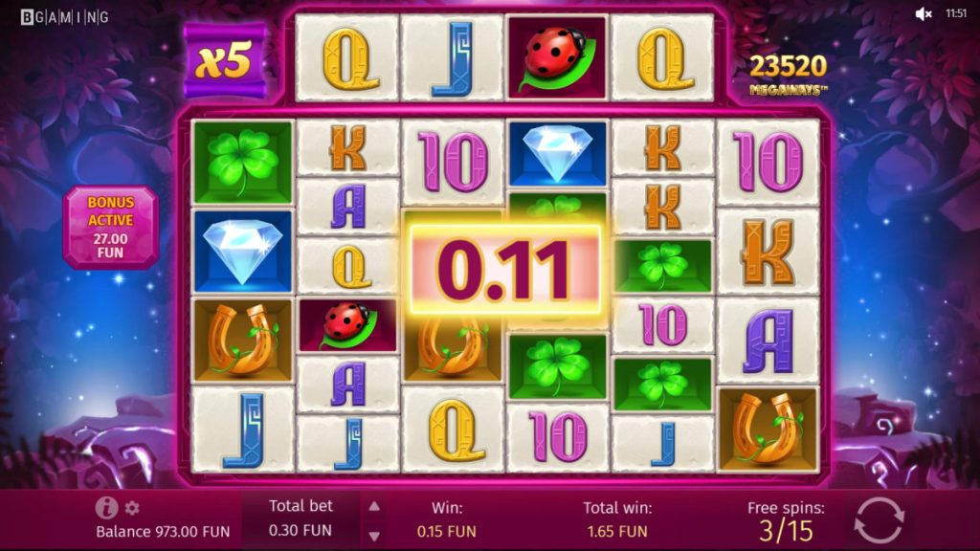Click the Total bet 0.30 FUN field
This screenshot has height=551, width=980.
pos(301,518)
